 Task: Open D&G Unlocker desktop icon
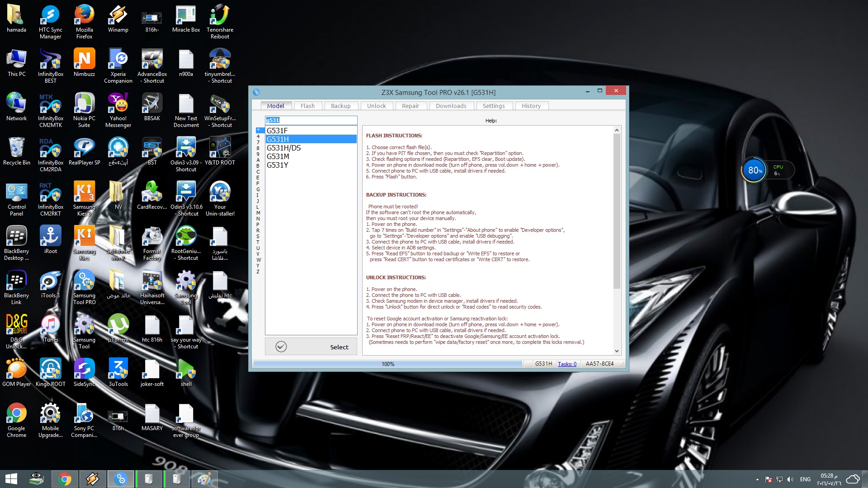click(16, 332)
